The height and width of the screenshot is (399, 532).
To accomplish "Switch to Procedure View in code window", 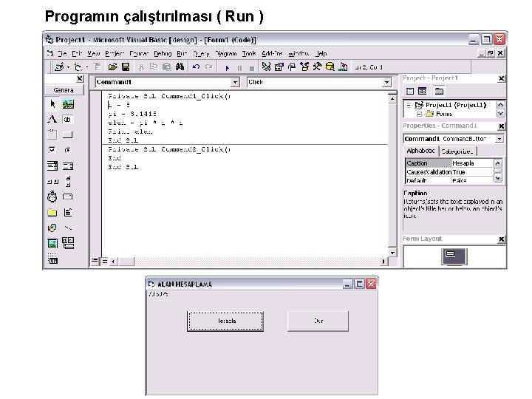I will coord(95,262).
